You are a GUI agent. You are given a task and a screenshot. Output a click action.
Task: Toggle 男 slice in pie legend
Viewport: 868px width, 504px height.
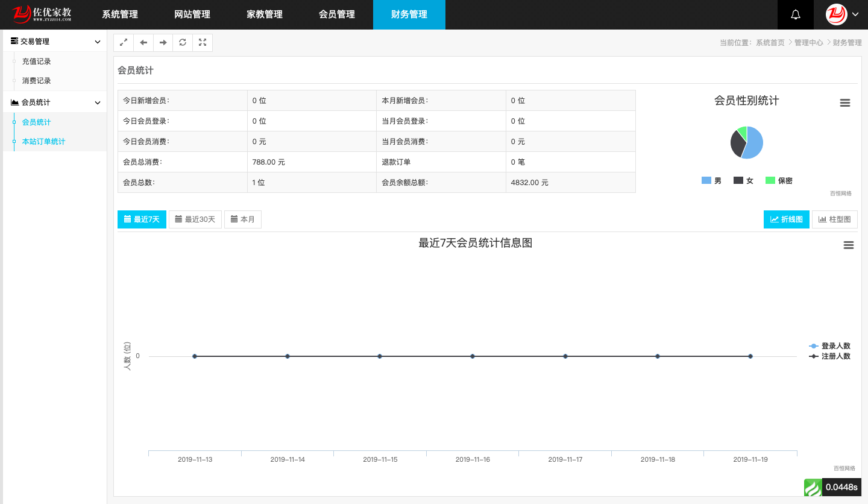711,181
